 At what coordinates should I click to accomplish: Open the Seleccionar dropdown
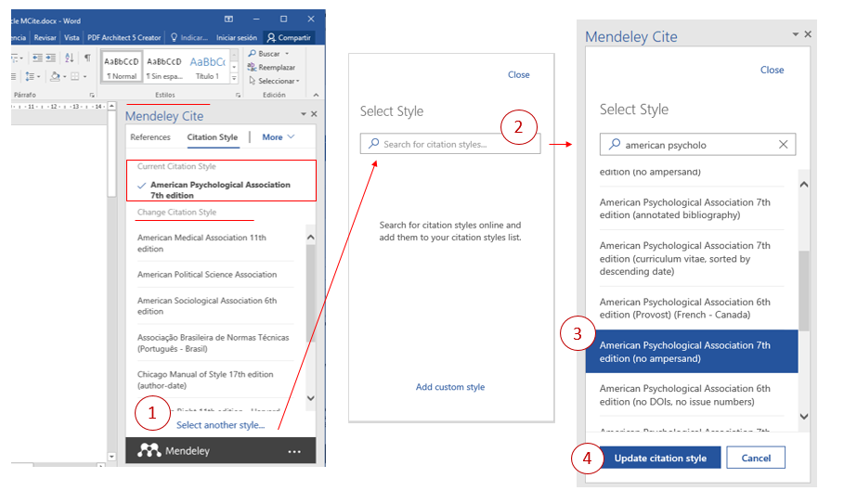click(274, 81)
